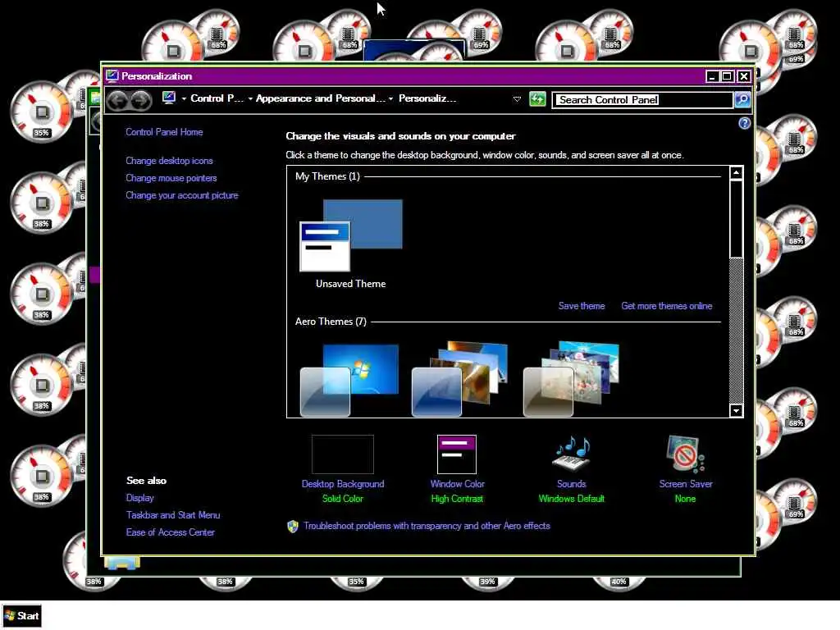Open the help question mark icon

[744, 124]
